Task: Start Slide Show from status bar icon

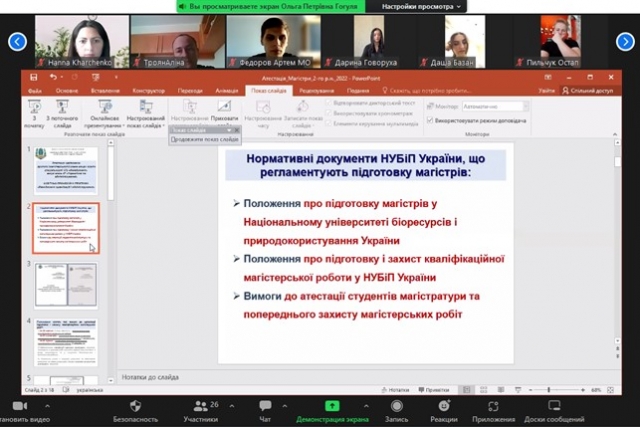Action: pos(518,390)
